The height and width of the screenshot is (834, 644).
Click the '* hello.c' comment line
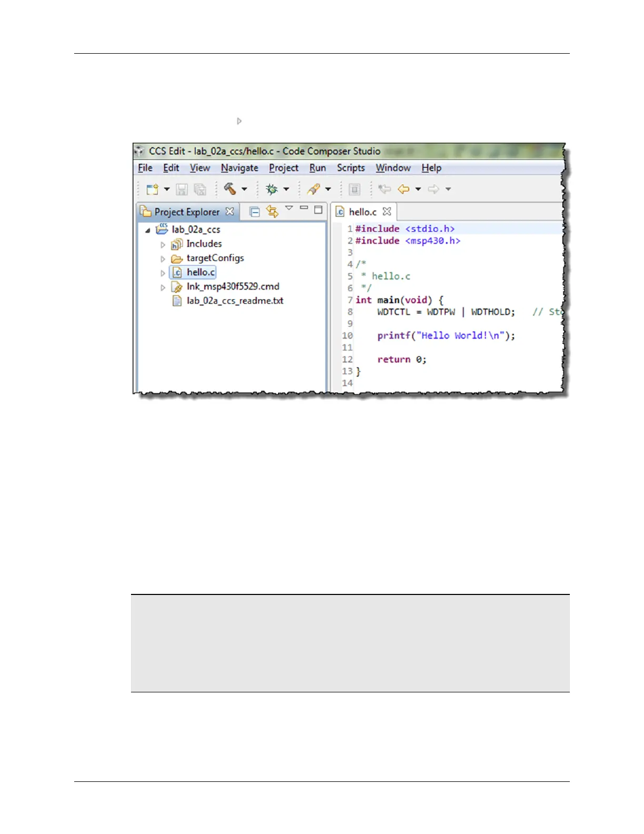[x=386, y=276]
